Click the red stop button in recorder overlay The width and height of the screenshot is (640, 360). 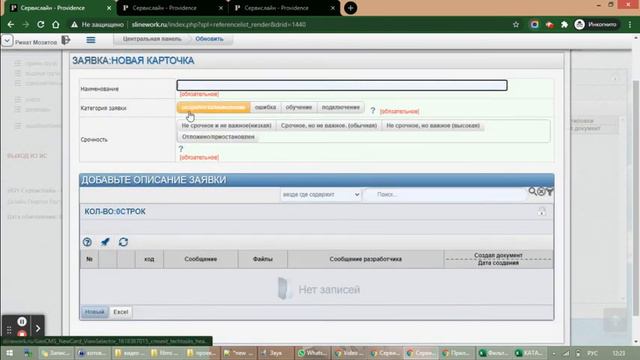[x=22, y=334]
